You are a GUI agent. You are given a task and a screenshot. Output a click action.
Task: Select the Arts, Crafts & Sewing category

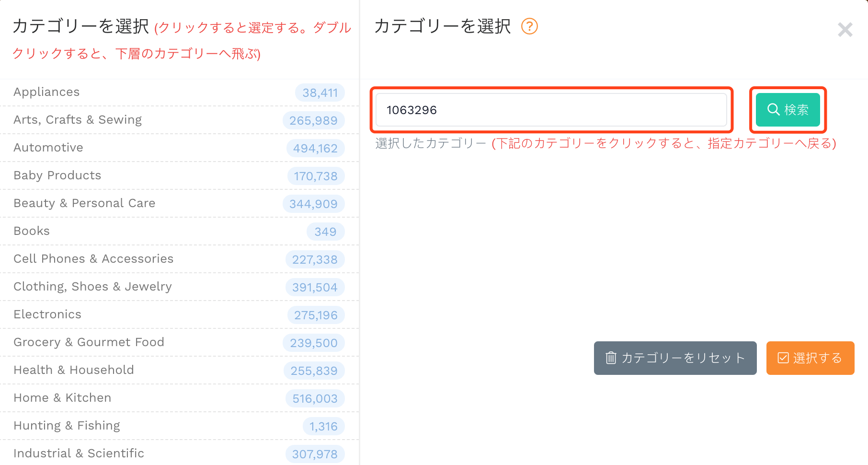(180, 120)
